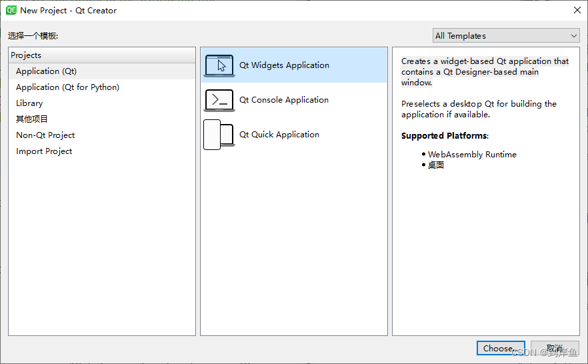Select the Library category
588x364 pixels.
tap(102, 103)
